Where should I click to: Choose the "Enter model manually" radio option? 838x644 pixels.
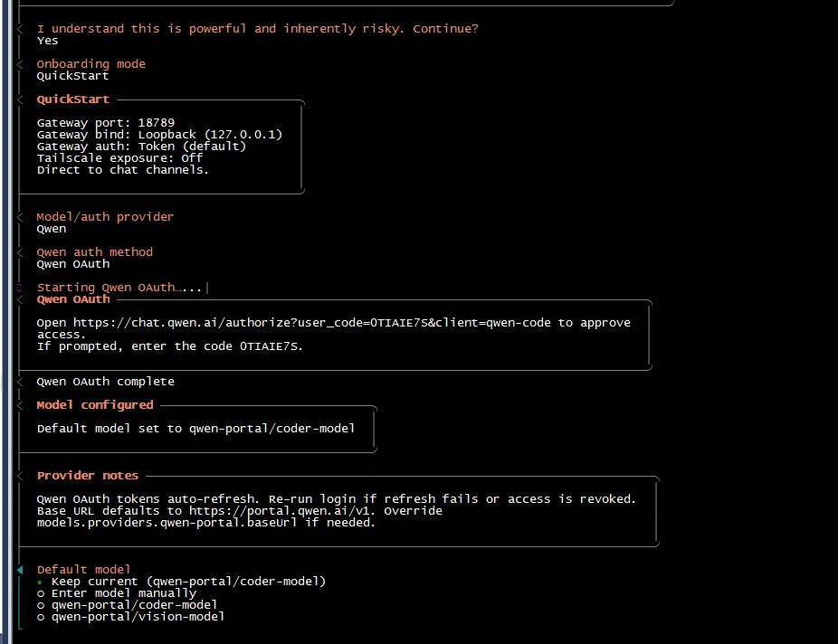123,593
